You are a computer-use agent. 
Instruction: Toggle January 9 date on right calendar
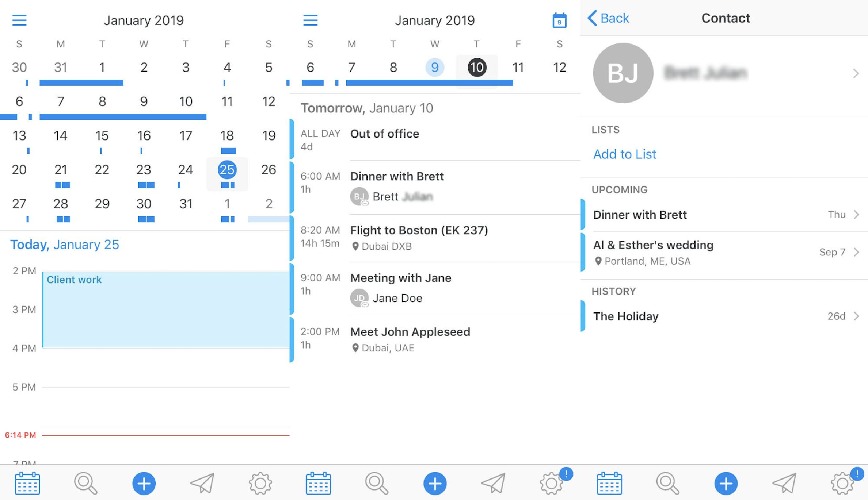pos(435,67)
